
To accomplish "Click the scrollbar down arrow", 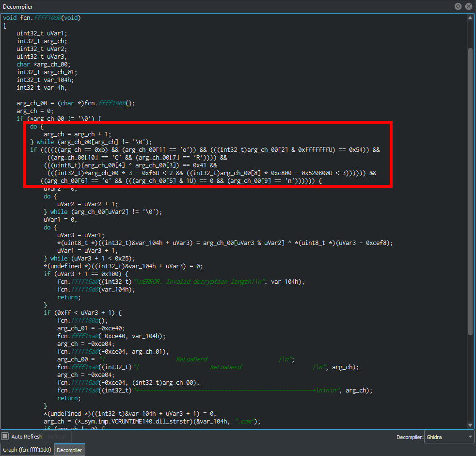I will click(470, 425).
